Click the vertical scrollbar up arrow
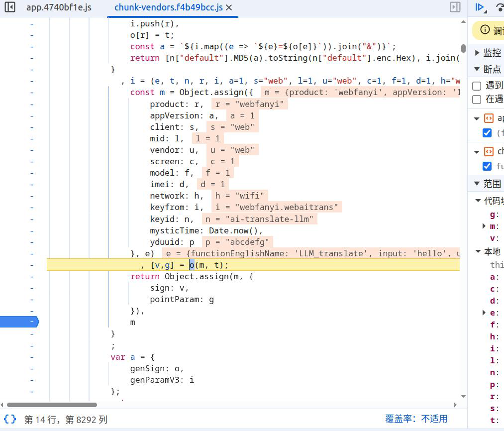 pyautogui.click(x=463, y=22)
